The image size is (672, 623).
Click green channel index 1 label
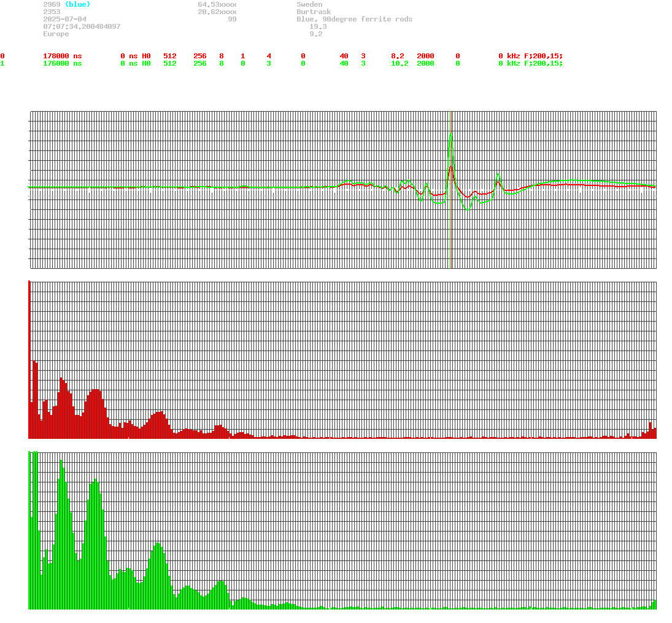tap(2, 63)
